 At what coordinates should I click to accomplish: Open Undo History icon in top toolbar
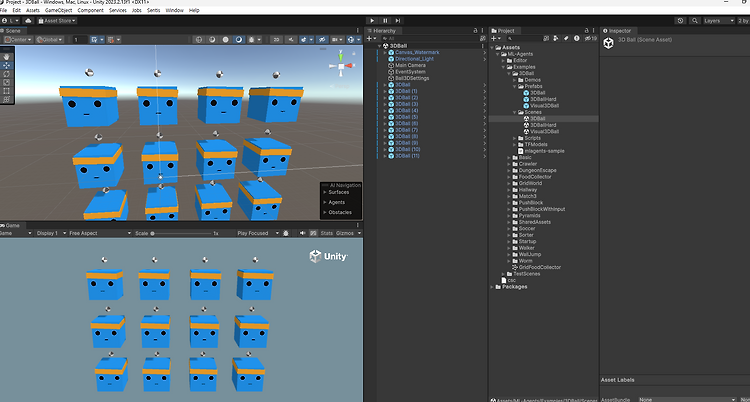pyautogui.click(x=681, y=21)
